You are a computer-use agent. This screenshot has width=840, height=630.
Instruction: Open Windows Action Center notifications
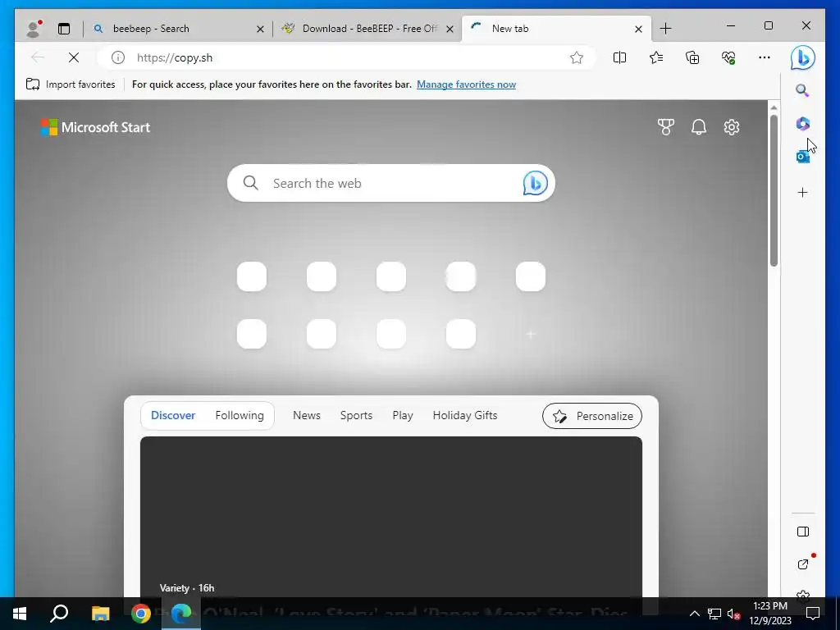[813, 614]
